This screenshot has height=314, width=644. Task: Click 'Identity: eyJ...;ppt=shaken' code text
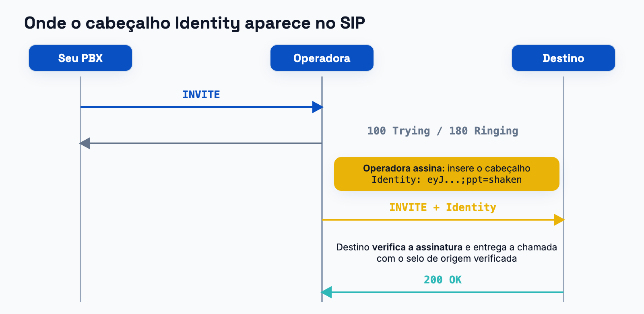(447, 180)
